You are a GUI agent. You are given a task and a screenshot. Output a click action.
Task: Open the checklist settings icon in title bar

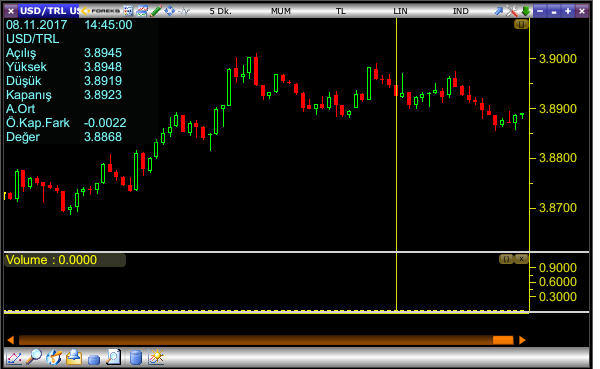tap(128, 11)
